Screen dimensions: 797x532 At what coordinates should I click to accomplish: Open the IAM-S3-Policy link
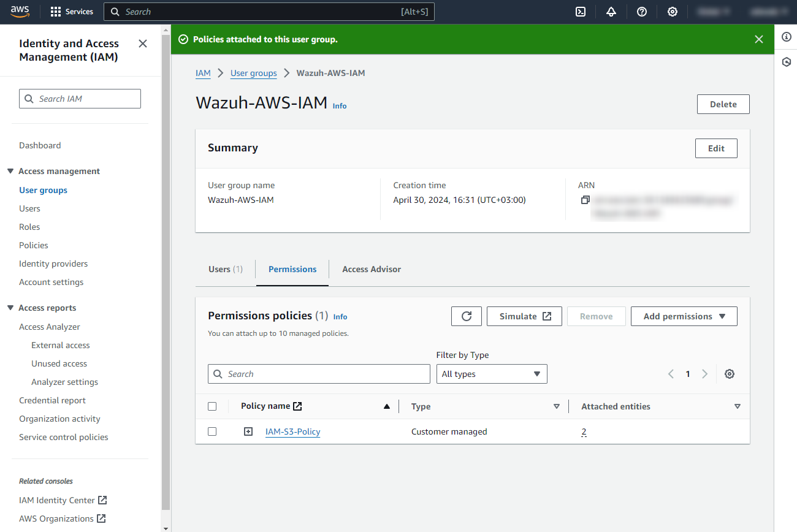pos(292,431)
